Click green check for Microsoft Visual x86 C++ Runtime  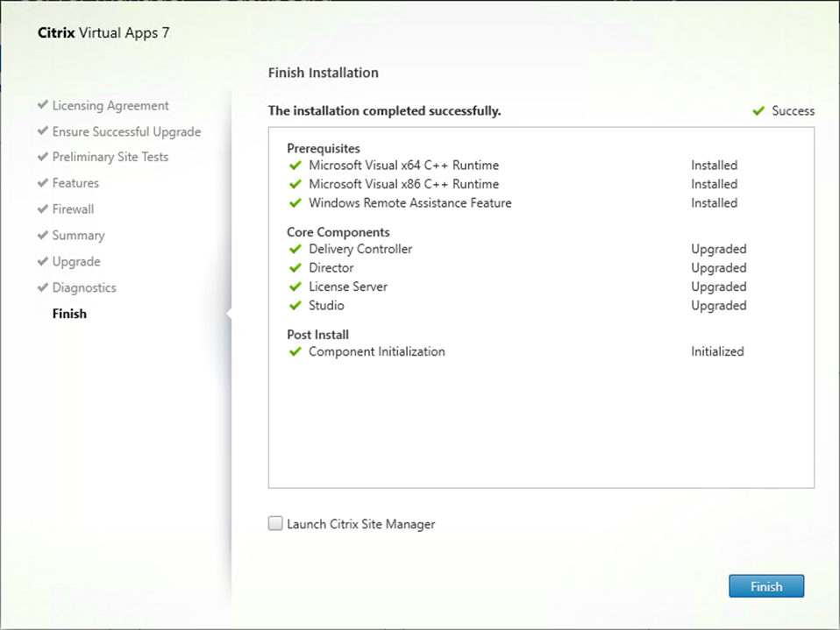pyautogui.click(x=295, y=184)
